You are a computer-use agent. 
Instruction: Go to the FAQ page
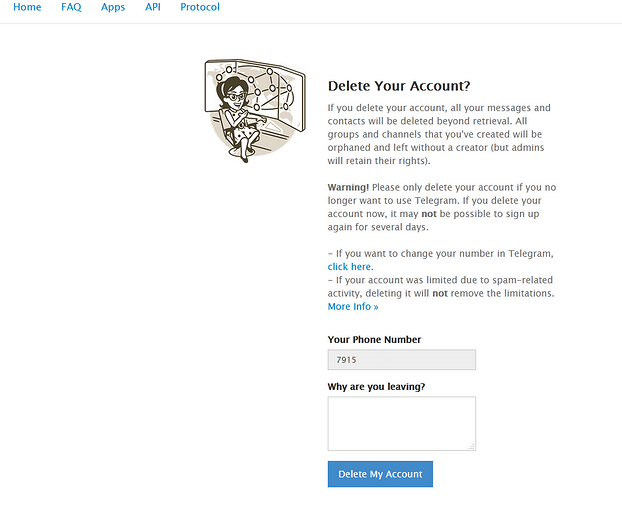pyautogui.click(x=71, y=7)
